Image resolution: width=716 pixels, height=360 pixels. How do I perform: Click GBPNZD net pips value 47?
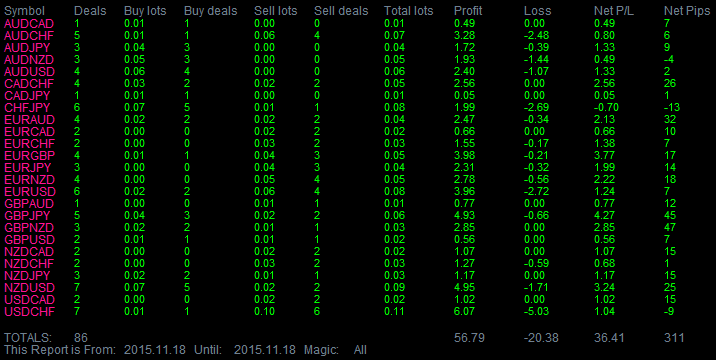[x=670, y=228]
